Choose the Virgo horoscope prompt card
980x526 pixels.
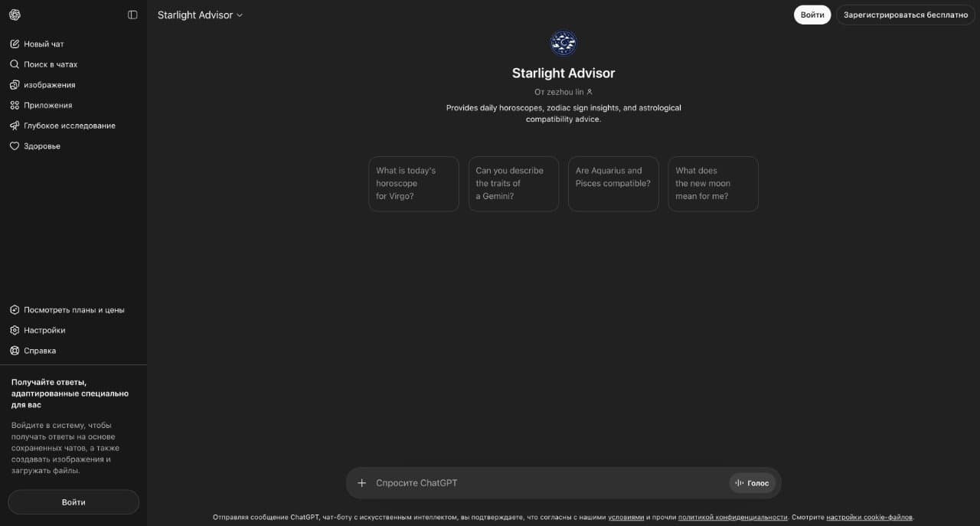[x=413, y=184]
